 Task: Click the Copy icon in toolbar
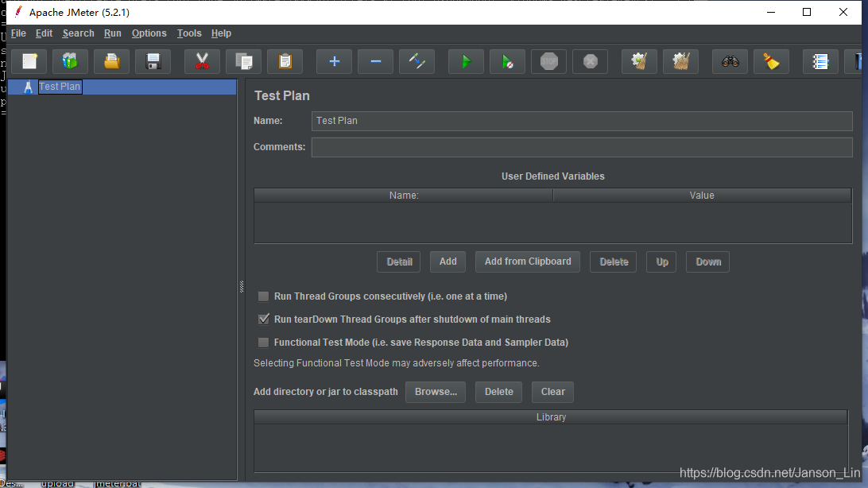click(243, 61)
